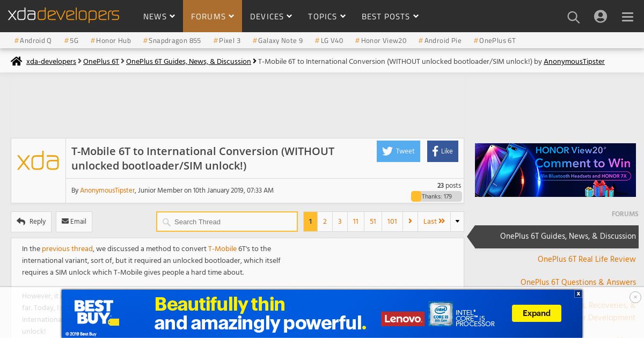Open AnonymousTipster link in breadcrumb
The height and width of the screenshot is (338, 644).
[574, 62]
